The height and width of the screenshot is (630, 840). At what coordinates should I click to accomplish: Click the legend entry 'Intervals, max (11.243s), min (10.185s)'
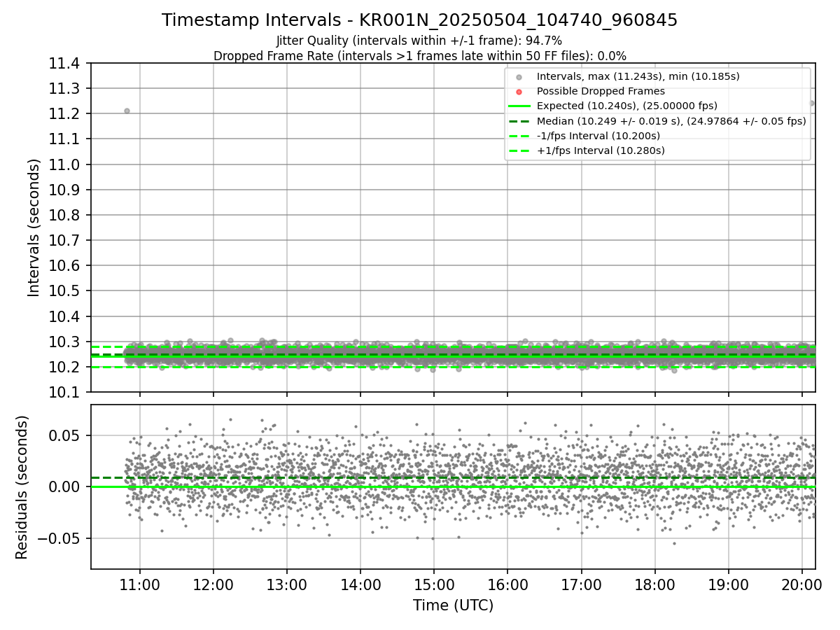tap(638, 76)
